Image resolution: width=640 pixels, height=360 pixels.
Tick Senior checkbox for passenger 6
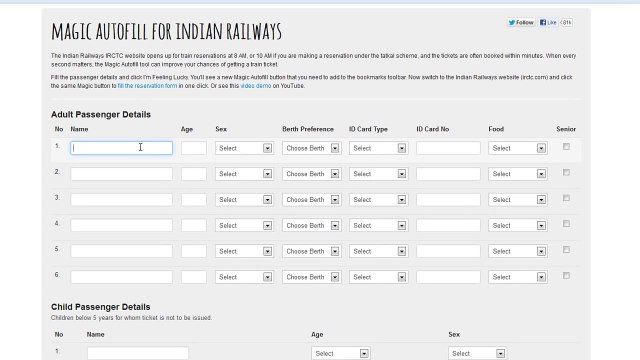tap(566, 276)
